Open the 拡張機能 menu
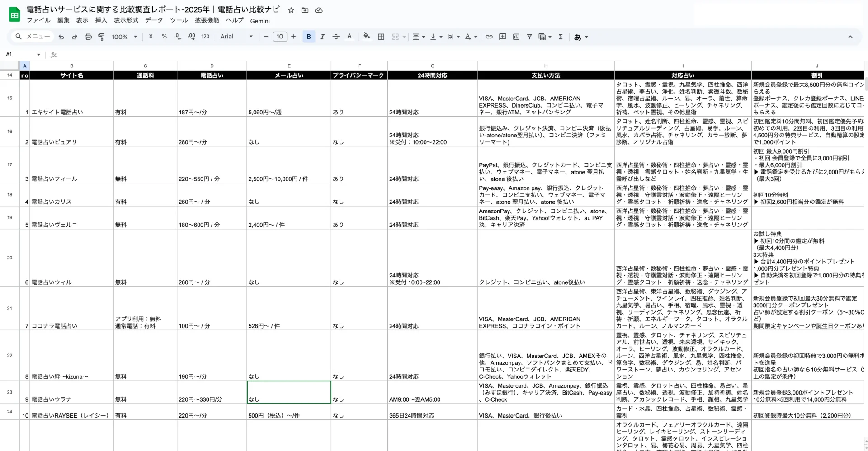This screenshot has width=868, height=451. tap(207, 20)
